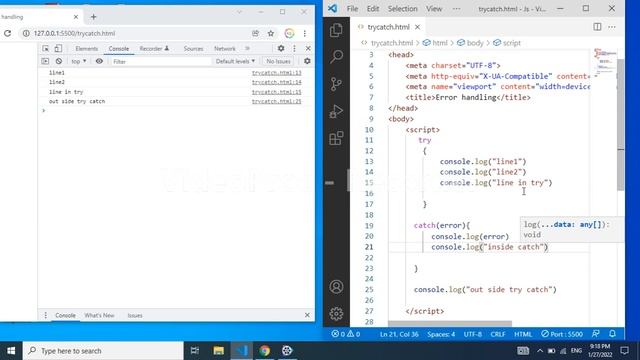Screen dimensions: 640x360
Task: Open the Manage gear in VS Code
Action: tap(336, 313)
